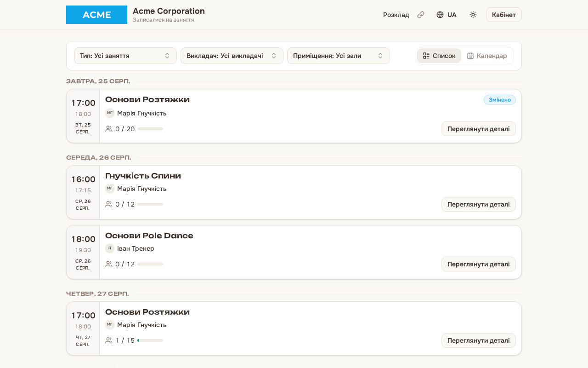Screen dimensions: 588x368
Task: Click Основи Pole Dance class title
Action: (149, 236)
